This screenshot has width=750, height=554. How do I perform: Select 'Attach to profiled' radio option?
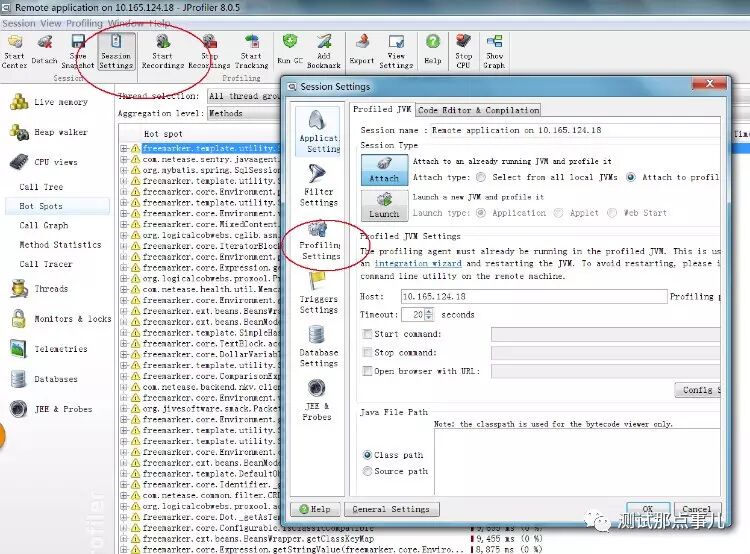(x=631, y=177)
